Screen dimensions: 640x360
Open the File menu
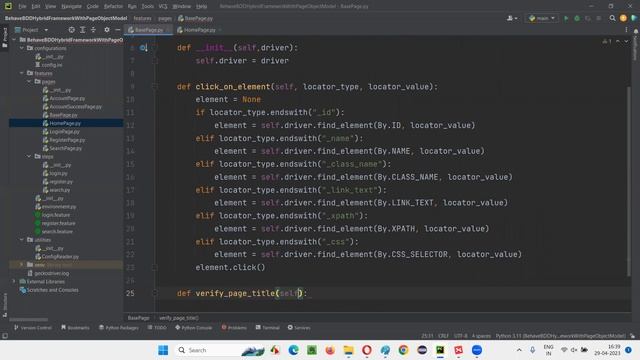pyautogui.click(x=22, y=7)
